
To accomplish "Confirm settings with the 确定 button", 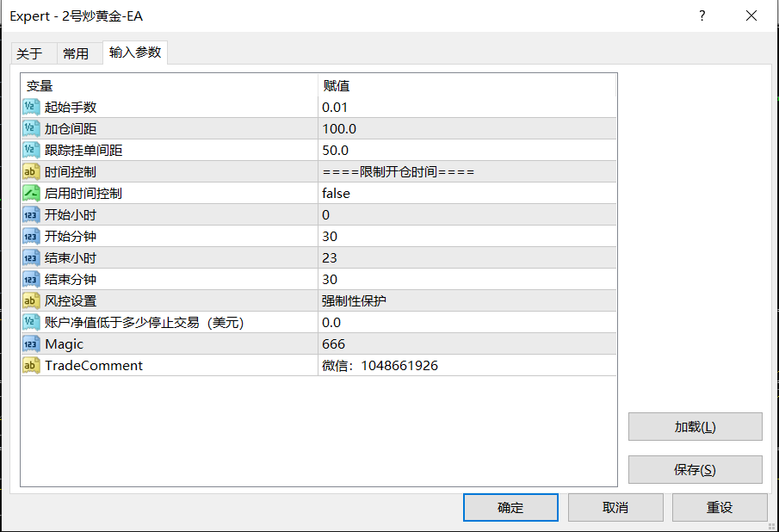I will pos(510,508).
